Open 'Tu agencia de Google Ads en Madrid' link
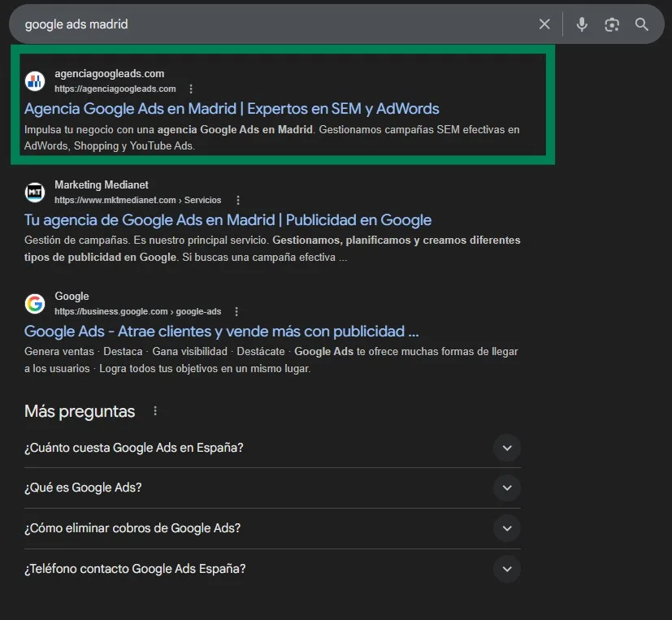This screenshot has height=620, width=672. coord(228,220)
